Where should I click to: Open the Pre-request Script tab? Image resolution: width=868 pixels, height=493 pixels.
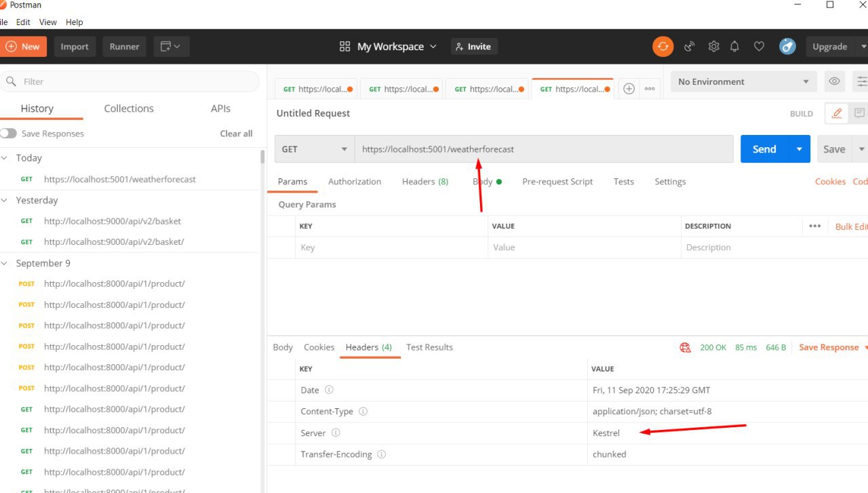(557, 182)
